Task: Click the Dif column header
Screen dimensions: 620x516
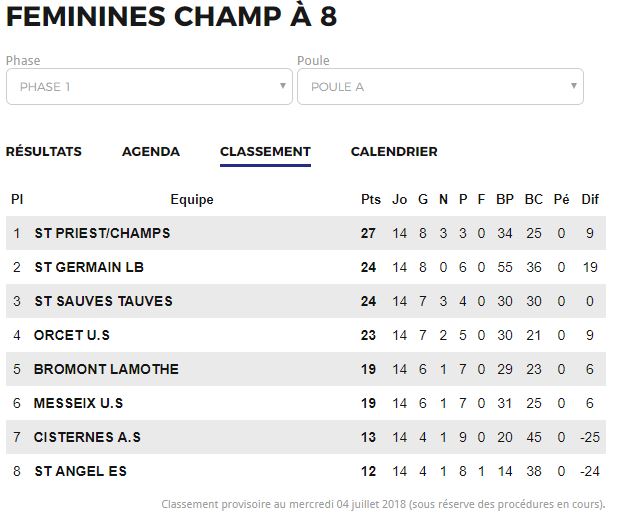Action: 590,199
